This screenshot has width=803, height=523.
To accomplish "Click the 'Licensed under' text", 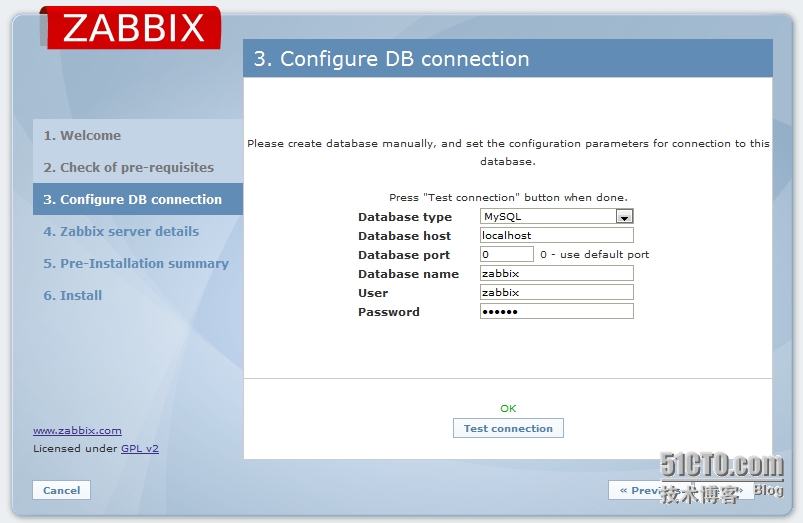I will tap(75, 449).
